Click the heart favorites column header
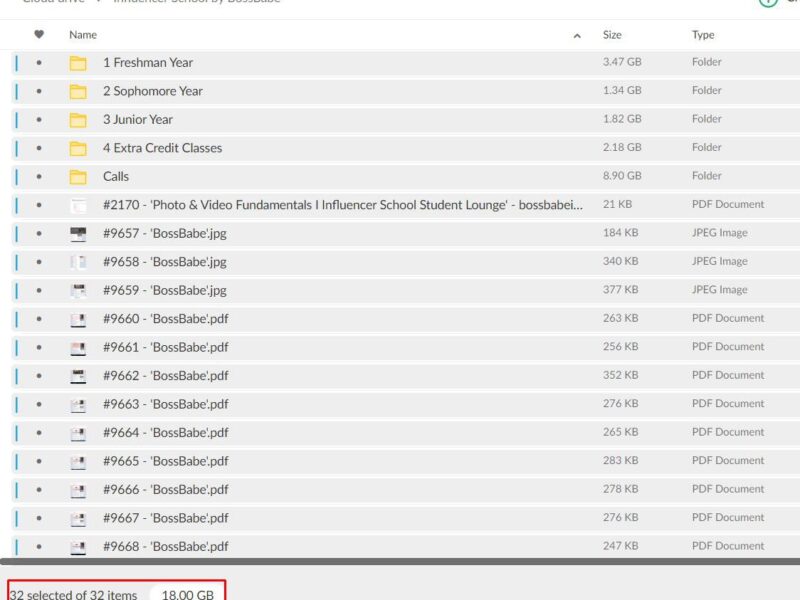Viewport: 800px width, 600px height. point(39,34)
